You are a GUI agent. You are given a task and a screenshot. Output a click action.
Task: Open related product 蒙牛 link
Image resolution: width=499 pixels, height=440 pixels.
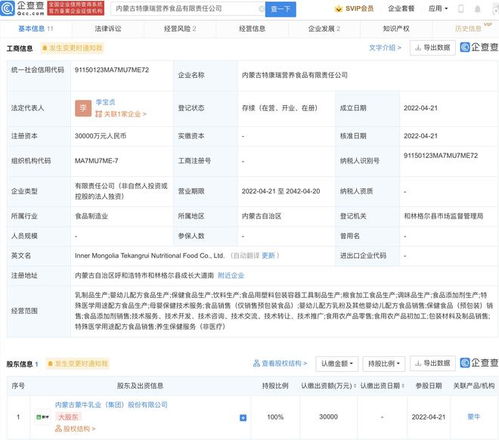click(473, 417)
